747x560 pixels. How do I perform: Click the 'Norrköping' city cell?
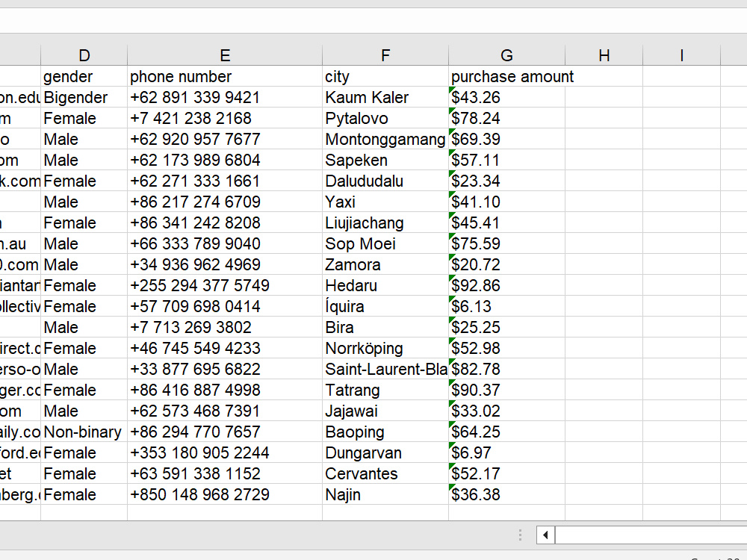(x=385, y=348)
